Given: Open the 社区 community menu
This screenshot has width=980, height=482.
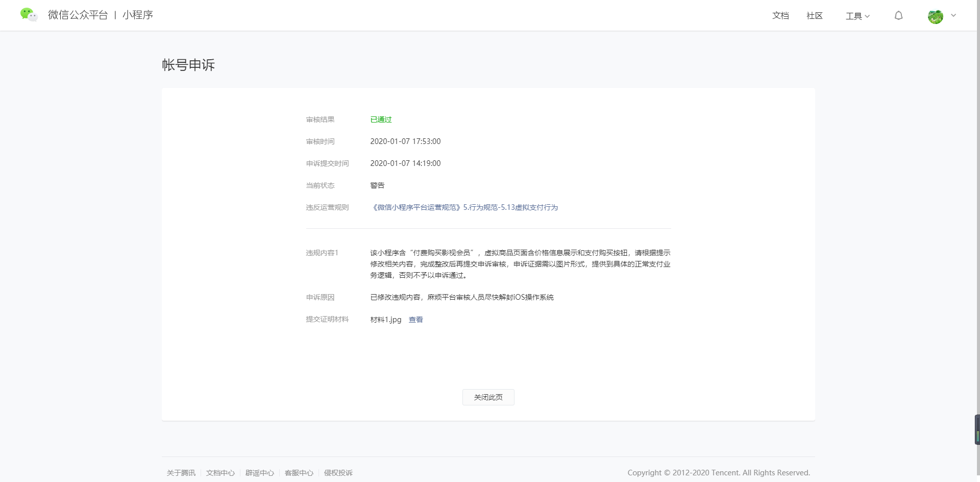Looking at the screenshot, I should point(815,16).
